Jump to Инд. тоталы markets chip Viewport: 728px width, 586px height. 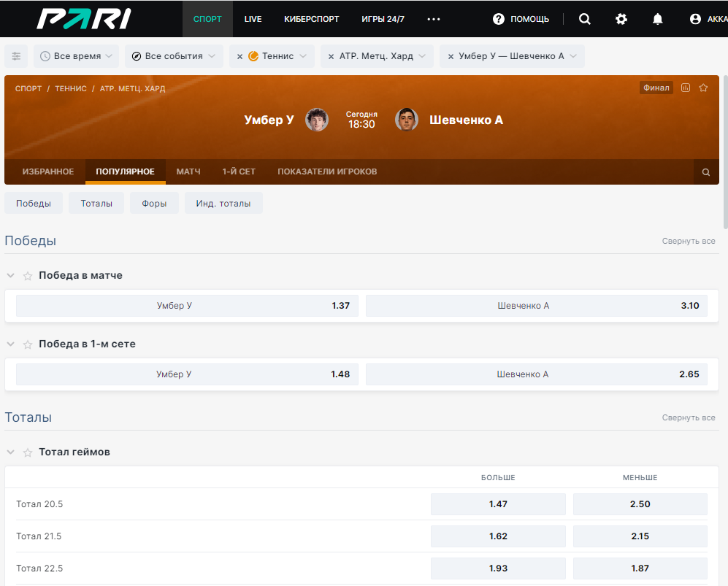tap(223, 203)
